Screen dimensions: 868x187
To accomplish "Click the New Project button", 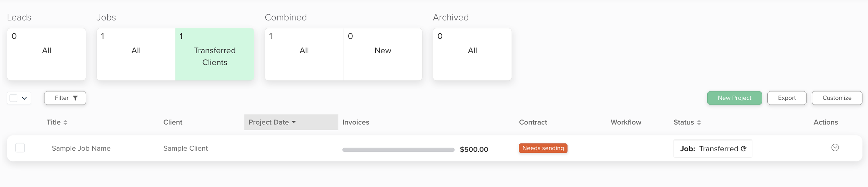I will [734, 98].
